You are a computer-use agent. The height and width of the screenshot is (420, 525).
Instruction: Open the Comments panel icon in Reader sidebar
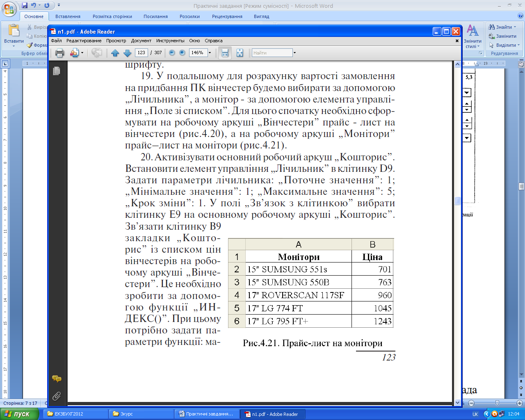(x=57, y=379)
